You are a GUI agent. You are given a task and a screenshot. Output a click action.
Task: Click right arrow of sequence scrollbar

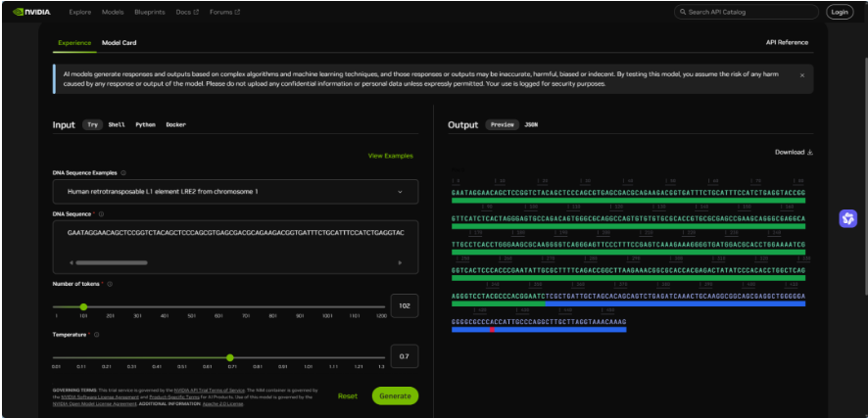coord(401,262)
